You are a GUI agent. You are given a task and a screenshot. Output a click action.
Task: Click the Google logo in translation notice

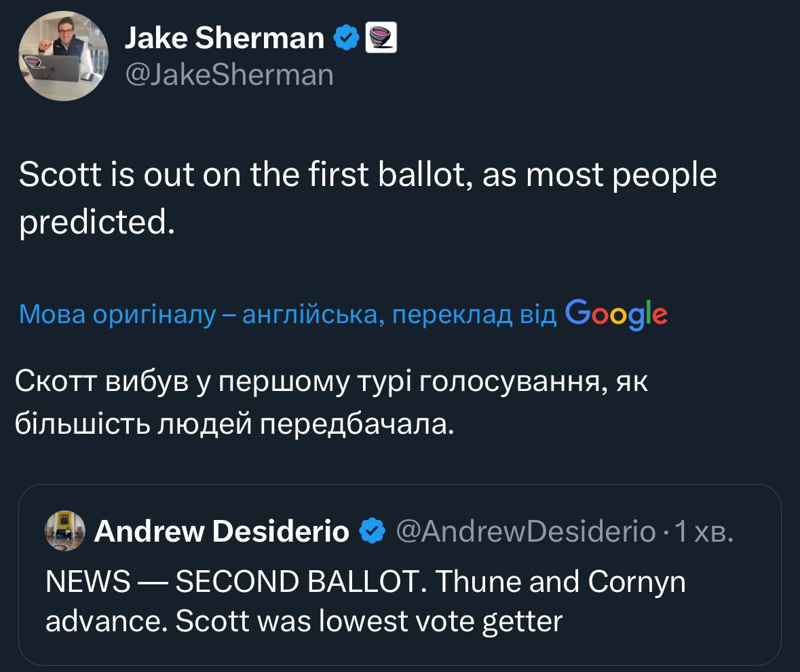tap(616, 314)
